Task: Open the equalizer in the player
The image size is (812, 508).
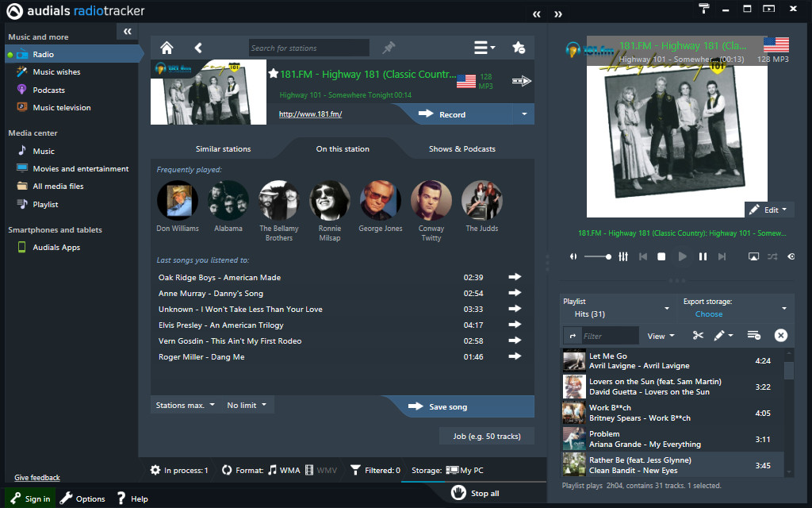Action: pos(623,256)
